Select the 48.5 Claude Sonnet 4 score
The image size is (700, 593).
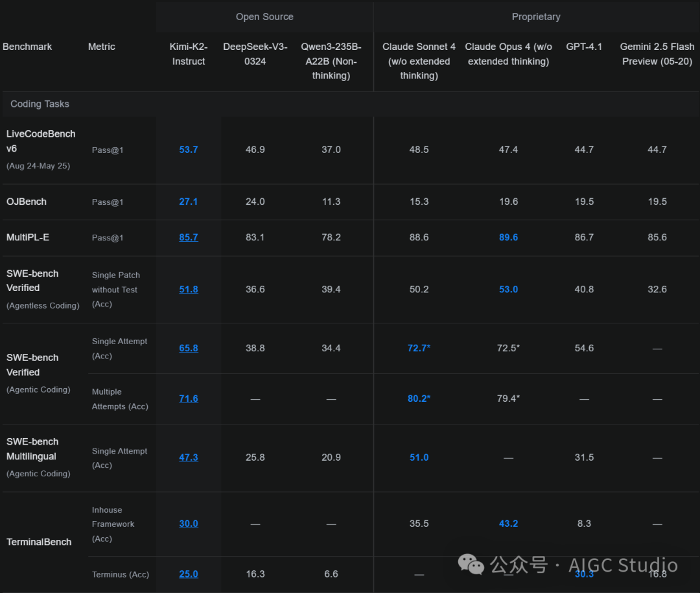point(419,150)
